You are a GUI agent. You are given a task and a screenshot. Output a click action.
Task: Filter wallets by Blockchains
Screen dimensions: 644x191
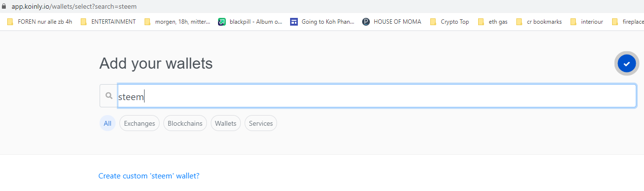[x=185, y=123]
